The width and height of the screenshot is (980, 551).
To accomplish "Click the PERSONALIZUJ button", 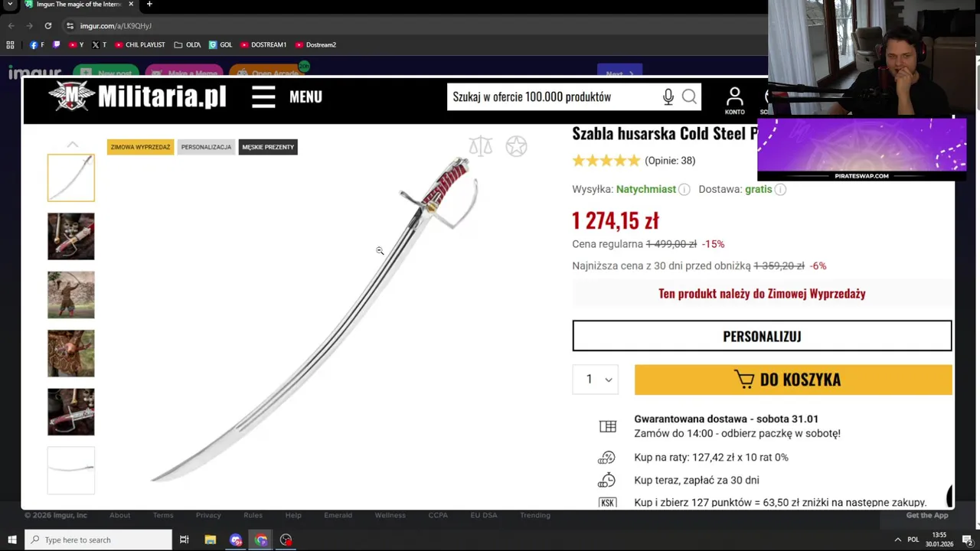I will click(x=762, y=336).
